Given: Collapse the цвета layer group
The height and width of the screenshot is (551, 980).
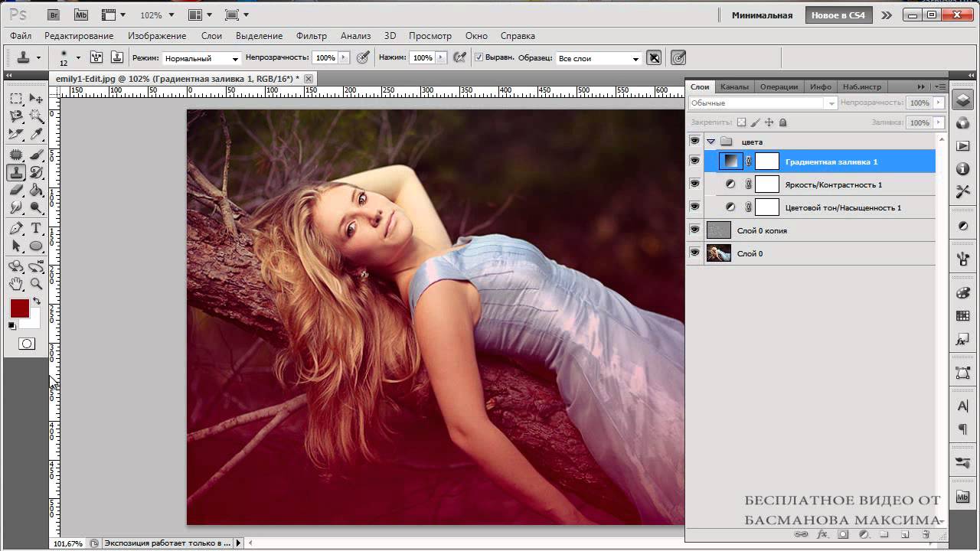Looking at the screenshot, I should click(711, 142).
